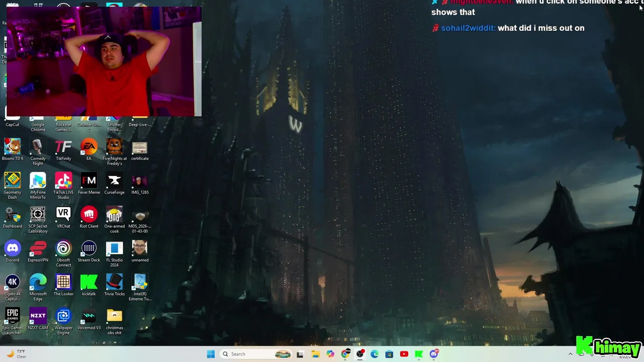
Task: Open Copilot from the taskbar
Action: click(330, 354)
